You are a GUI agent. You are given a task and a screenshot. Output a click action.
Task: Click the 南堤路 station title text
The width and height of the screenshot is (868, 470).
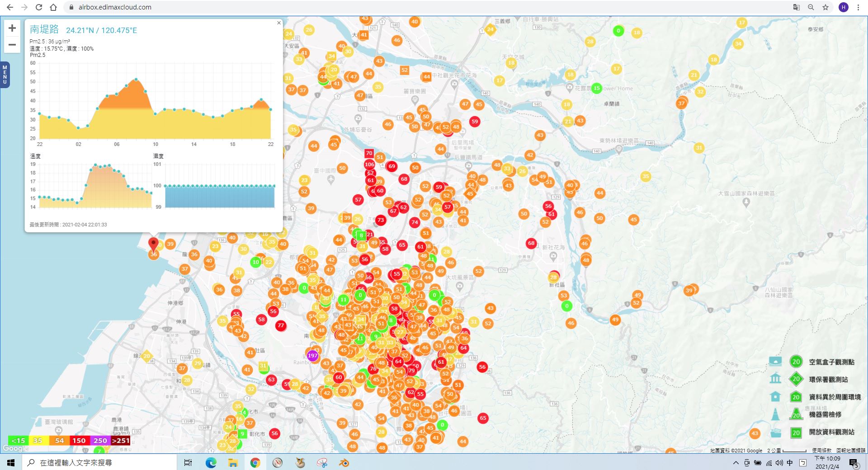tap(44, 29)
